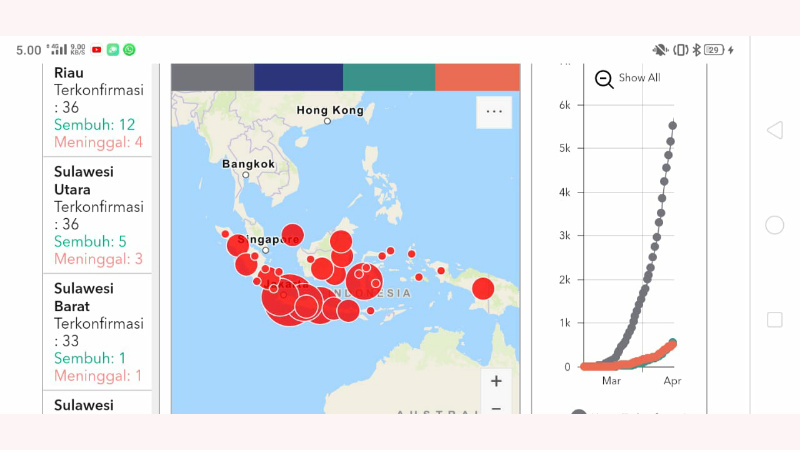The width and height of the screenshot is (800, 450).
Task: Click 'Sembuh: 5' under Sulawesi Utara
Action: tap(90, 241)
